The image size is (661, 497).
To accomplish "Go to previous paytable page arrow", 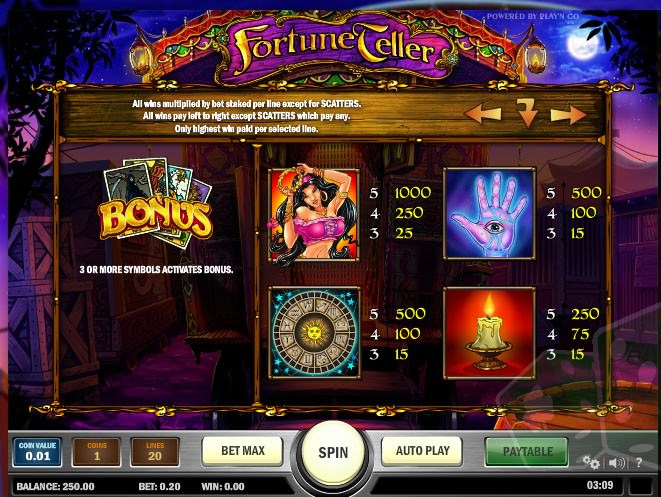I will coord(483,113).
